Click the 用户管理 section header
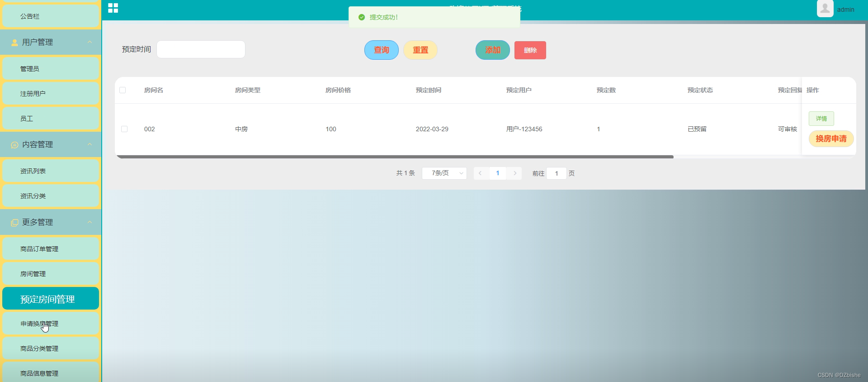Viewport: 868px width, 382px height. [x=51, y=42]
